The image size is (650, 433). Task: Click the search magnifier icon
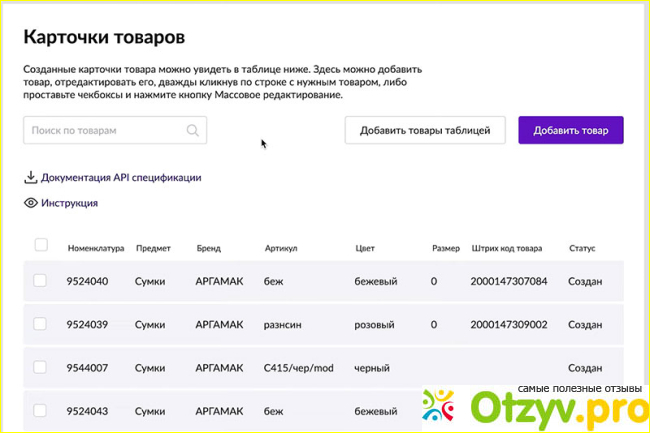pos(193,130)
